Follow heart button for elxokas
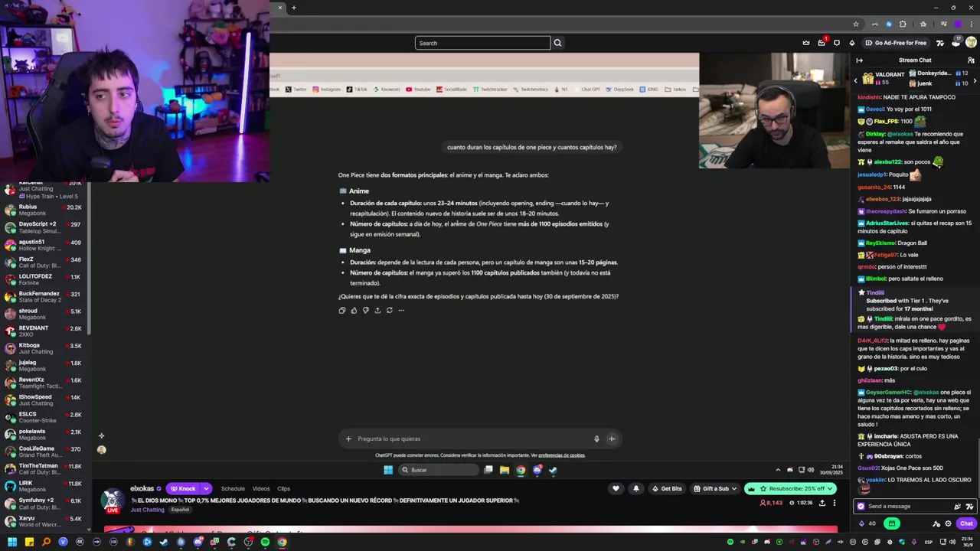This screenshot has width=980, height=551. point(616,488)
